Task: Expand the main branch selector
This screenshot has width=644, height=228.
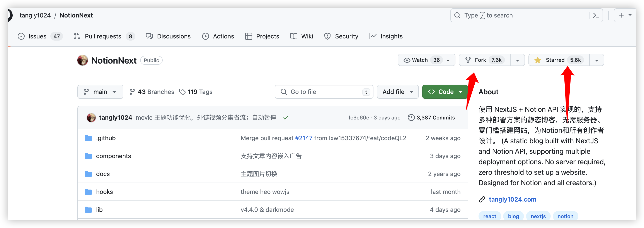Action: [100, 92]
